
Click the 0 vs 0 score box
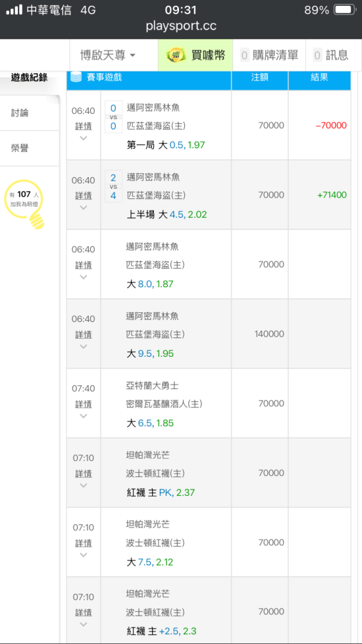click(x=113, y=117)
